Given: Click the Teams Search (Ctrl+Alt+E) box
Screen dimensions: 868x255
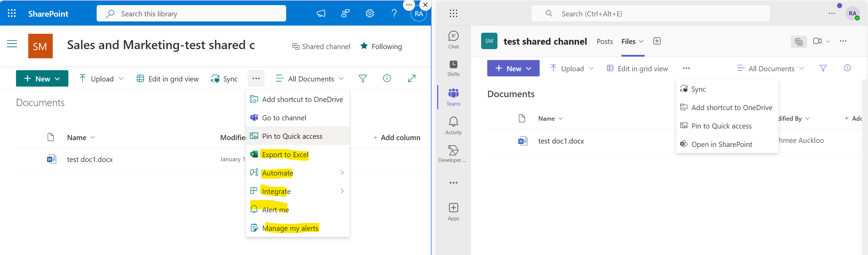Looking at the screenshot, I should click(651, 14).
